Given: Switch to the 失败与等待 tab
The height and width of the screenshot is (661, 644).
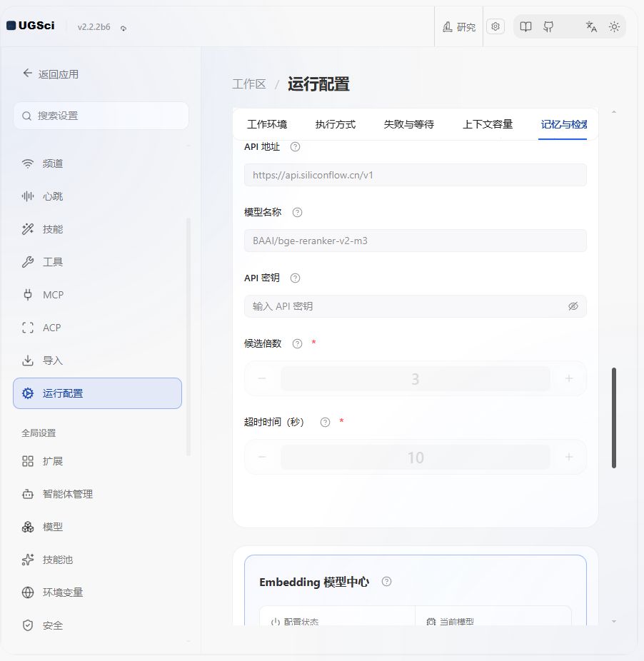Looking at the screenshot, I should 409,124.
